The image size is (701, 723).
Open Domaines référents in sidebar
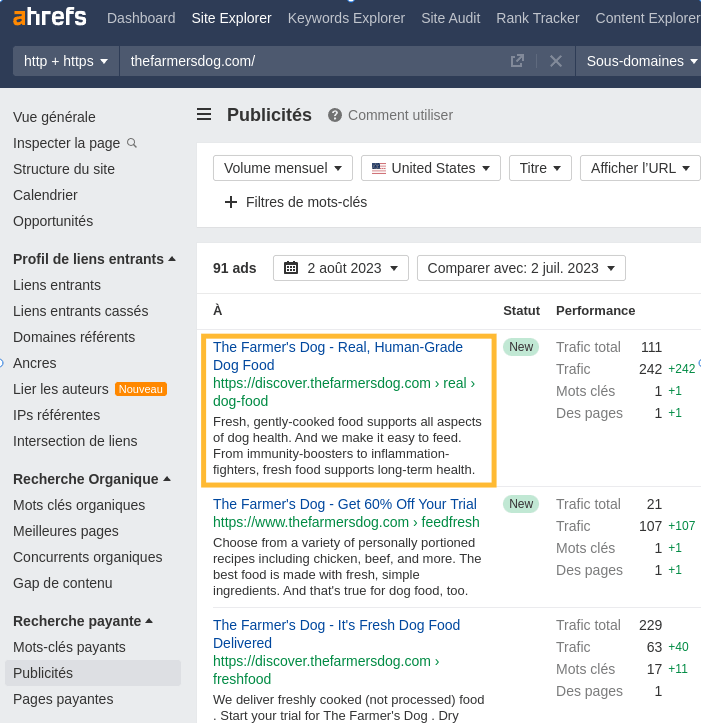click(x=74, y=337)
